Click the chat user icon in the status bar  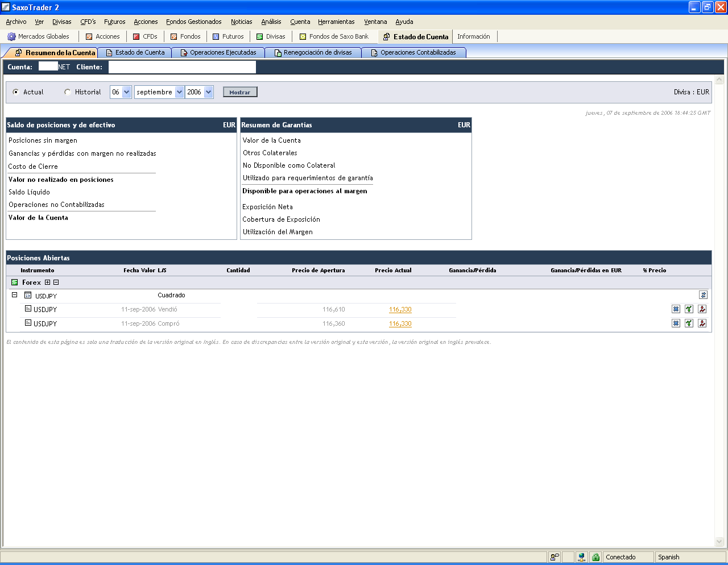pos(555,557)
